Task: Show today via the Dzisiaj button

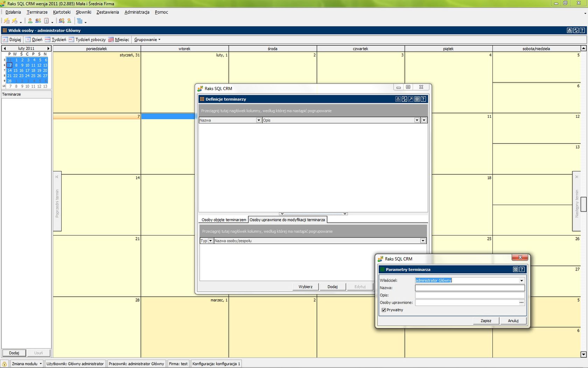Action: point(12,40)
